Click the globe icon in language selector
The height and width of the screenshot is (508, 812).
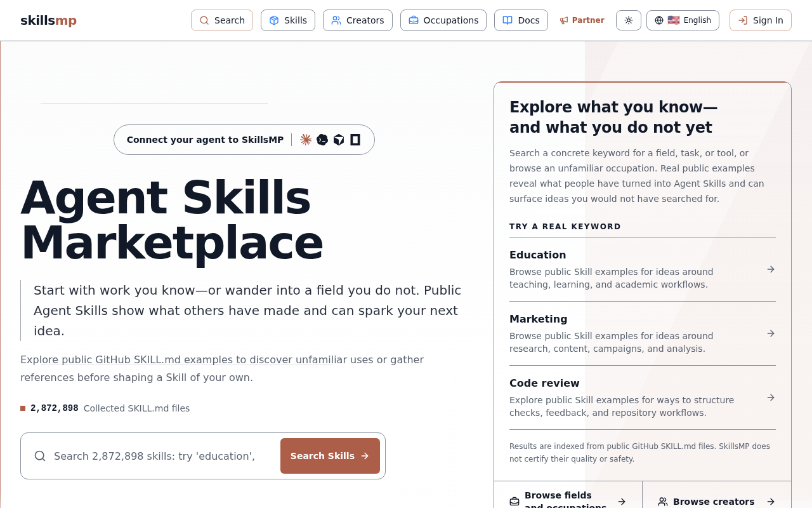click(659, 20)
